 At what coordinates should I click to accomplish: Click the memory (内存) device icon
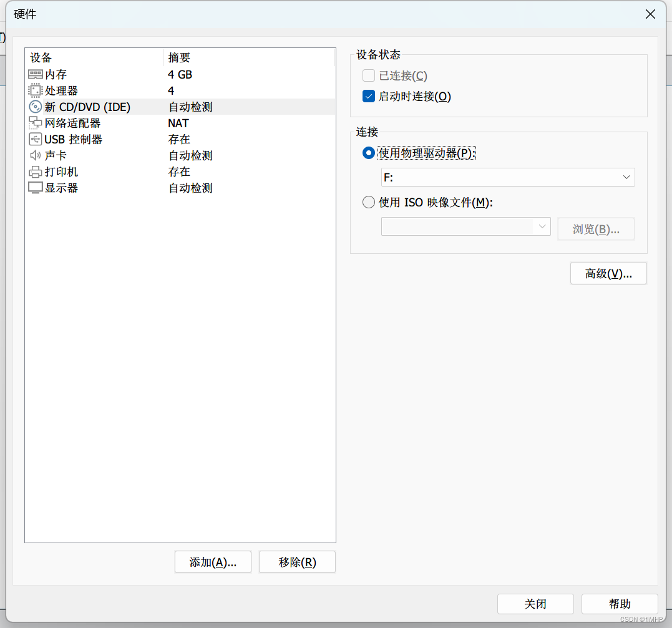[x=36, y=75]
